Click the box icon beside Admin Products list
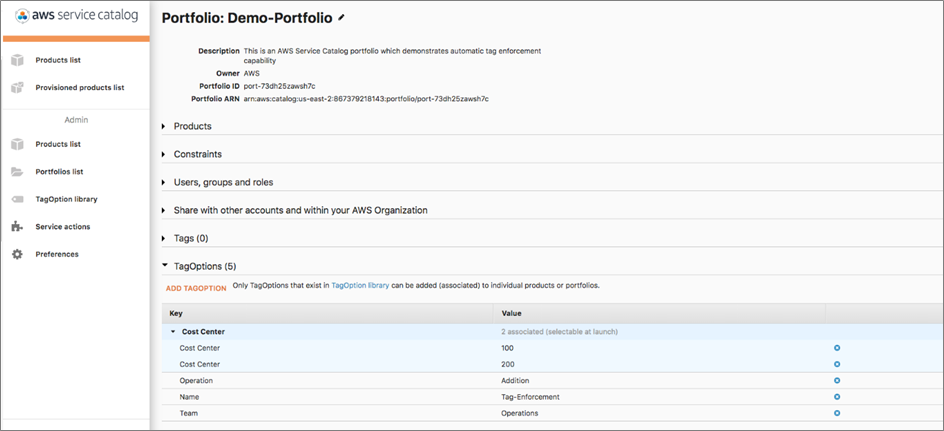This screenshot has height=431, width=944. pyautogui.click(x=17, y=144)
